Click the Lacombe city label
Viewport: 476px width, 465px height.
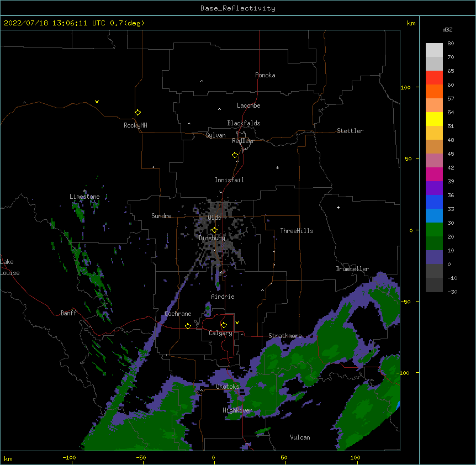click(248, 105)
